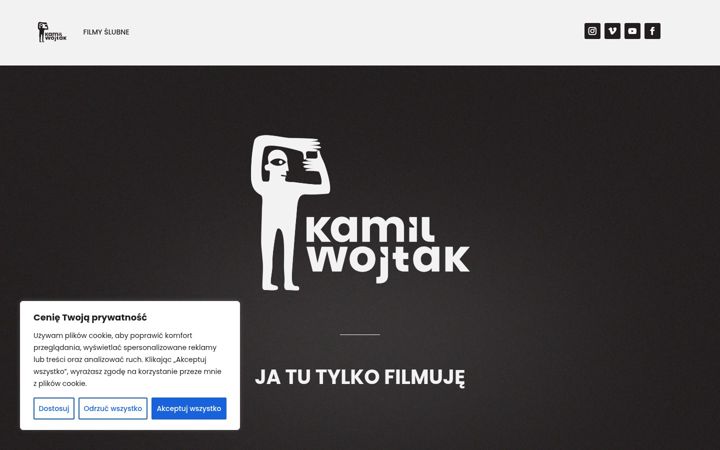Open the Instagram social icon
720x450 pixels.
click(x=592, y=31)
